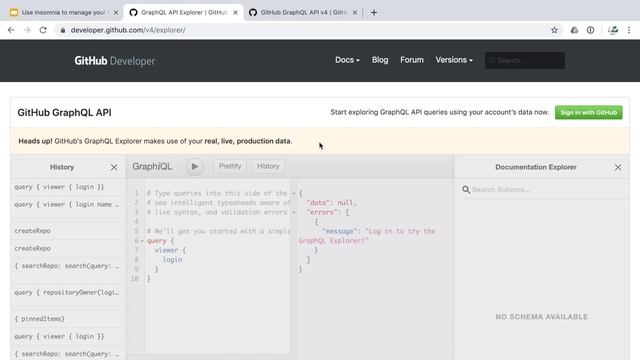Open the Chrome three-dot menu

tap(629, 30)
